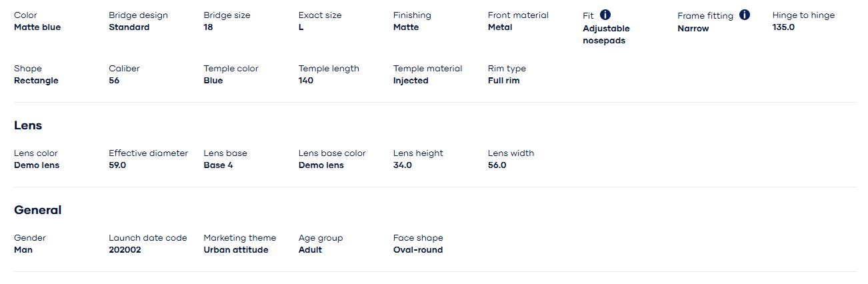Viewport: 868px width, 284px height.
Task: Click the Bridge design Standard value
Action: coord(129,27)
